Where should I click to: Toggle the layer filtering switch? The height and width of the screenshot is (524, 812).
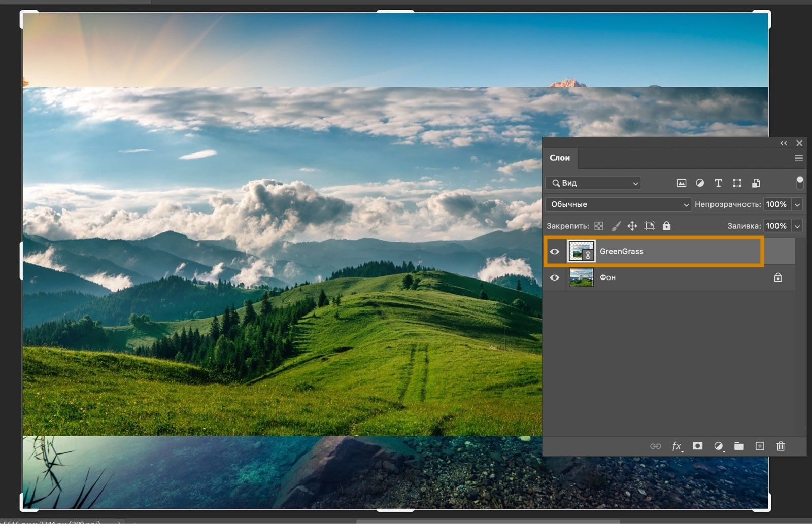click(801, 181)
